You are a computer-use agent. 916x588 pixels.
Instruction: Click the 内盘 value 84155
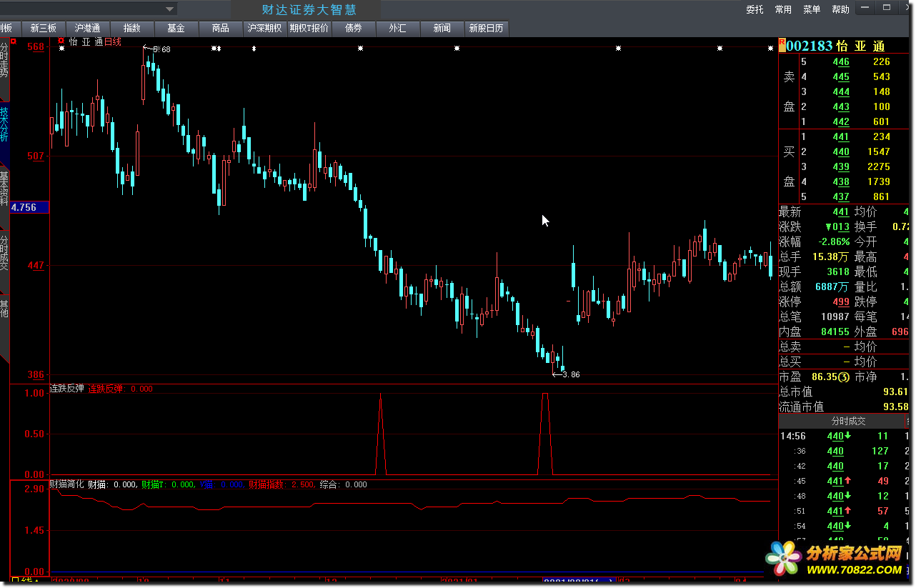click(x=835, y=332)
